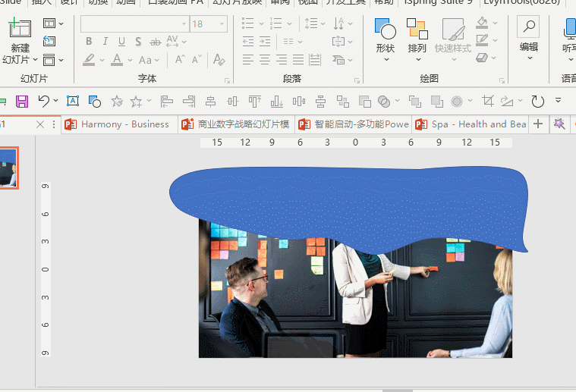Open the Aa change case dropdown

pyautogui.click(x=149, y=60)
